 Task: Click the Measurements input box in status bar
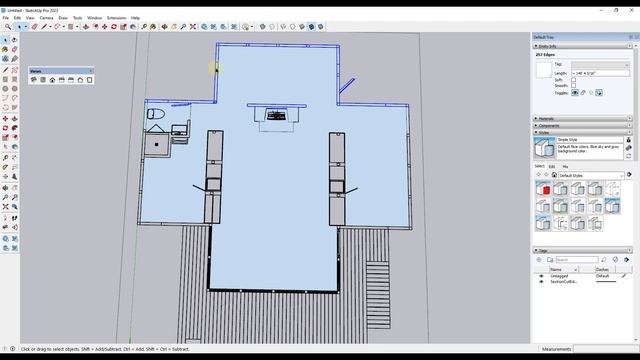[606, 349]
